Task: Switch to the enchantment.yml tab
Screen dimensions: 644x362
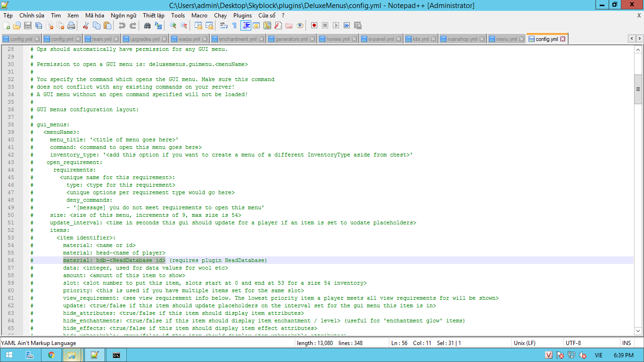Action: tap(238, 39)
